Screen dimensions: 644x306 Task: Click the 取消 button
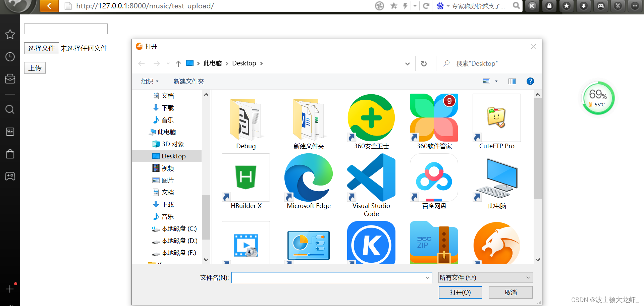(x=511, y=292)
